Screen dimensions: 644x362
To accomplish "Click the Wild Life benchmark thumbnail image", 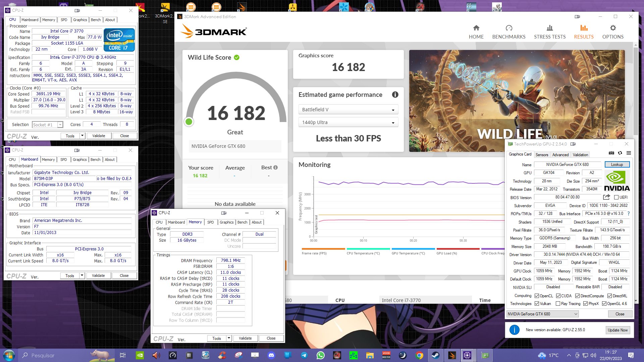I will (517, 101).
